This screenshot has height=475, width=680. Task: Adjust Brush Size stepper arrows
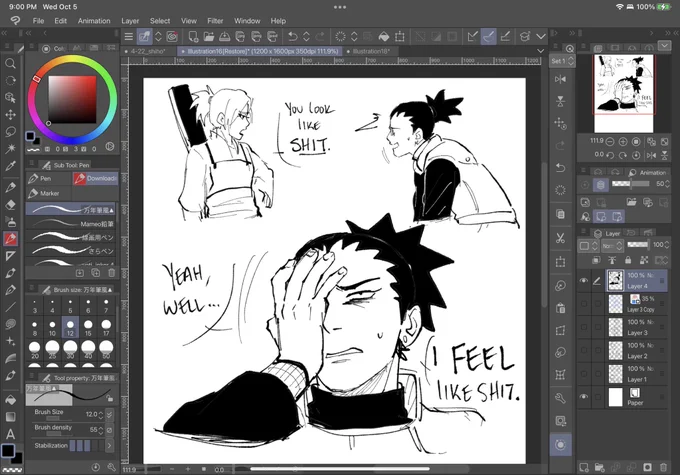pos(101,415)
